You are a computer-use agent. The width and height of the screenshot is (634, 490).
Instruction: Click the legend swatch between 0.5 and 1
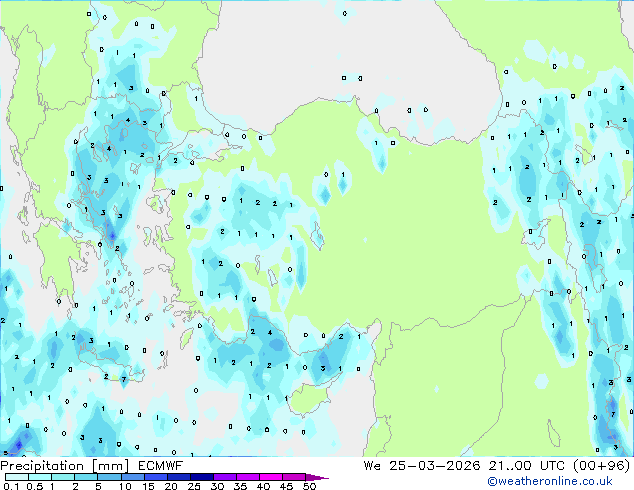pyautogui.click(x=40, y=477)
